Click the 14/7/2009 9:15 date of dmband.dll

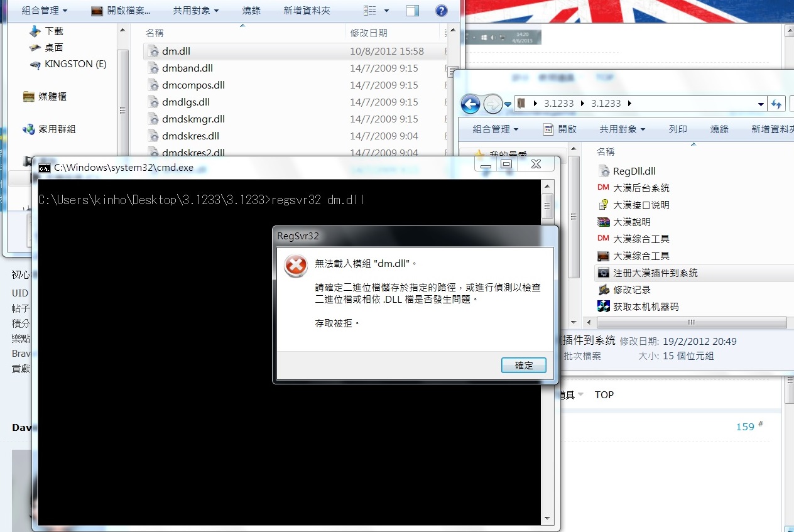[384, 68]
